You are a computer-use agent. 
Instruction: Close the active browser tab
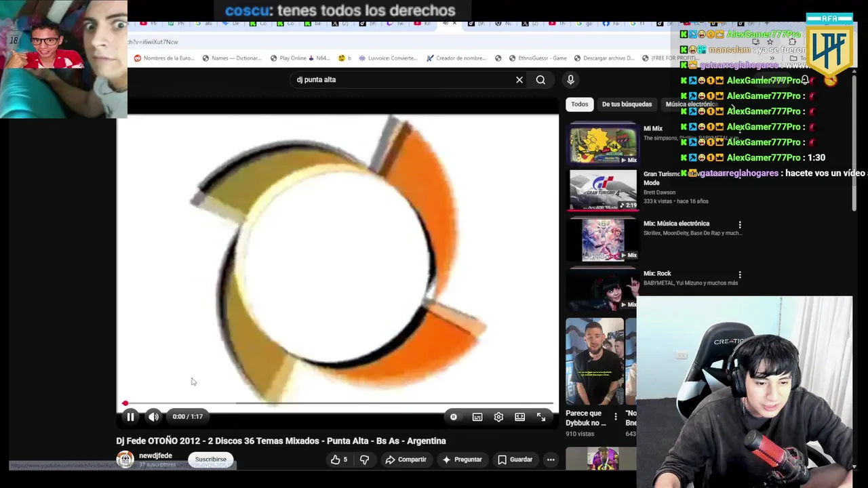(x=454, y=23)
